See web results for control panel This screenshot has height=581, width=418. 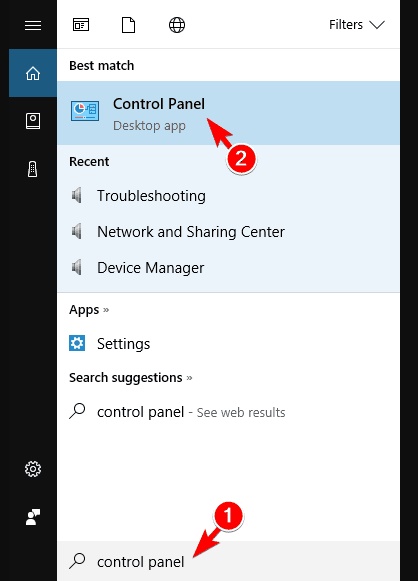pyautogui.click(x=228, y=412)
